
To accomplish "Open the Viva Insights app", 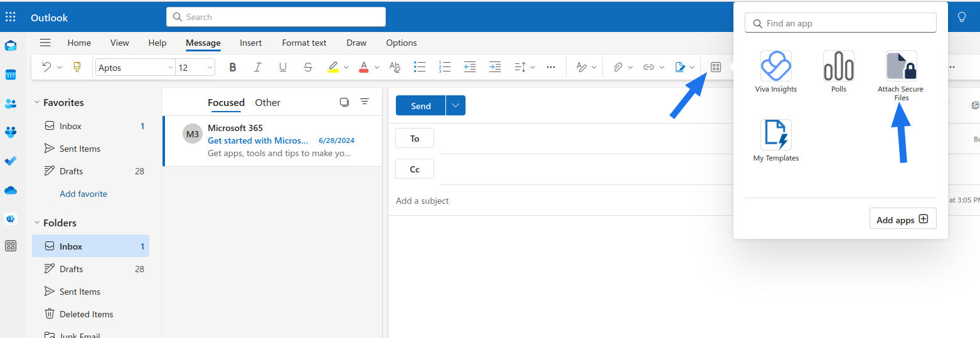I will [x=776, y=72].
